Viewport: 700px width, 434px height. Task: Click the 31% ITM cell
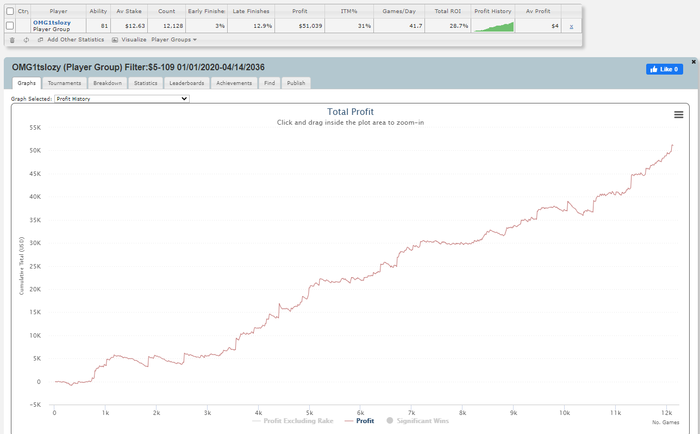[349, 26]
